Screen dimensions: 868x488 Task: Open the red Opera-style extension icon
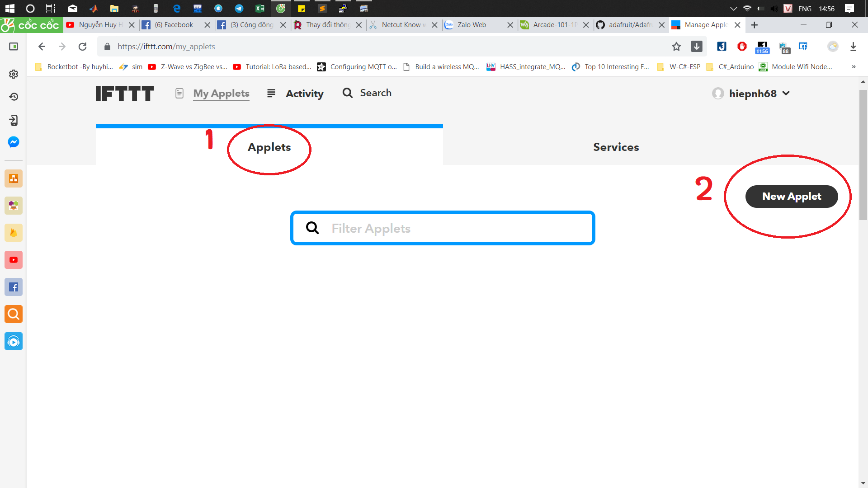(x=742, y=47)
